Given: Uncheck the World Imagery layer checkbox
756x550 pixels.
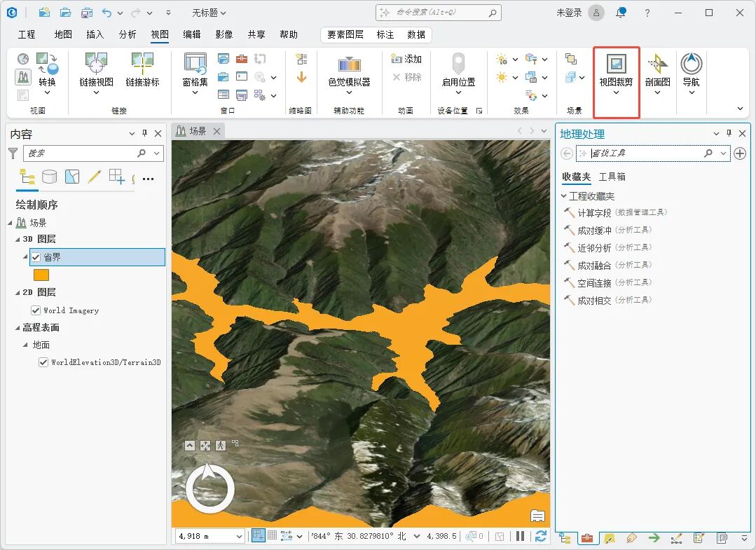Looking at the screenshot, I should (36, 310).
